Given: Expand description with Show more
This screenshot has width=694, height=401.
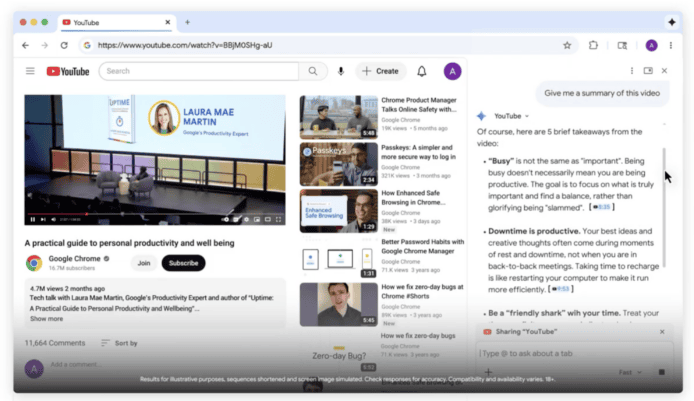Looking at the screenshot, I should (46, 319).
